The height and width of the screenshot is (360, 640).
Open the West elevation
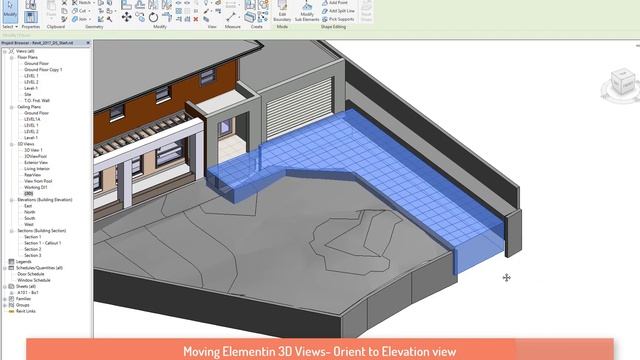pyautogui.click(x=29, y=224)
